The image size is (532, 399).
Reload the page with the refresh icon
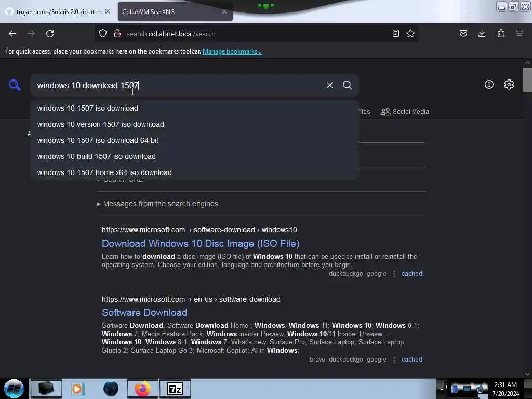pyautogui.click(x=50, y=34)
